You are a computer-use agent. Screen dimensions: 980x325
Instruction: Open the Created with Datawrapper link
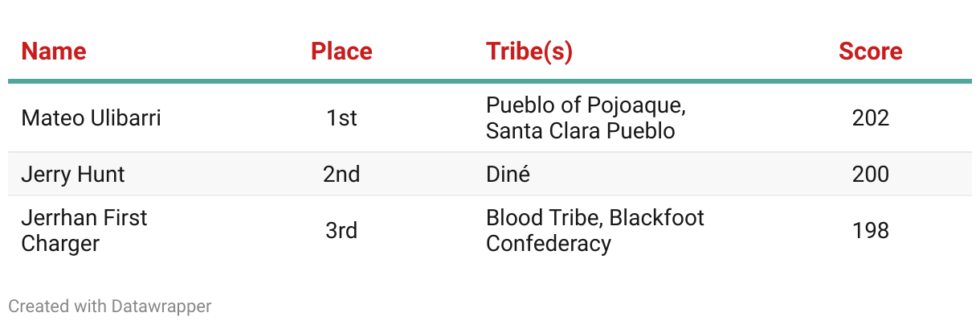tap(110, 306)
